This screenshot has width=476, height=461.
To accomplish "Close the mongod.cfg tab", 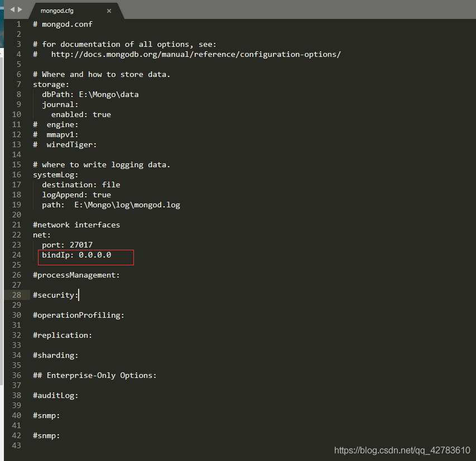I will [109, 11].
